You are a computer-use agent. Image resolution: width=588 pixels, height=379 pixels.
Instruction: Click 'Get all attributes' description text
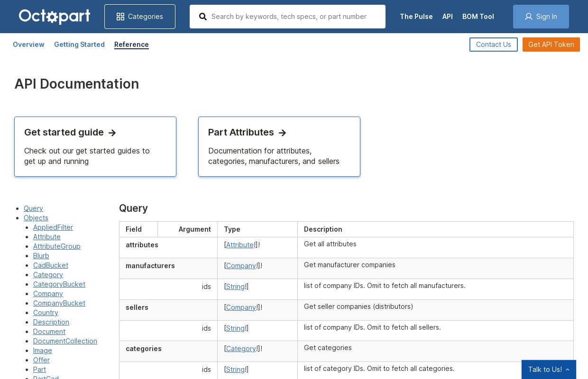pos(330,244)
